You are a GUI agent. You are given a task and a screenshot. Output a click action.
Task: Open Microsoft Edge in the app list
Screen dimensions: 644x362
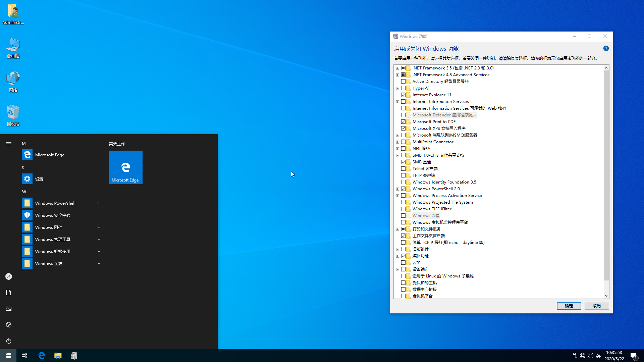point(62,155)
